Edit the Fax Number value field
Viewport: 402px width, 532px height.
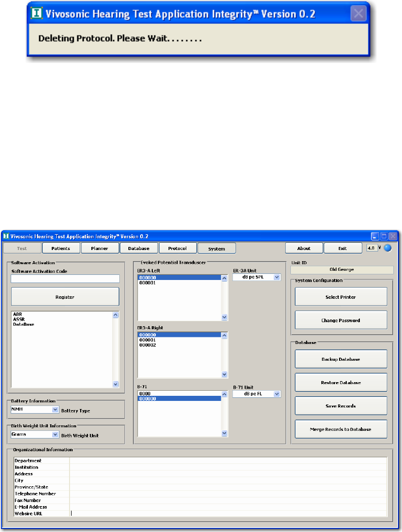coord(228,500)
